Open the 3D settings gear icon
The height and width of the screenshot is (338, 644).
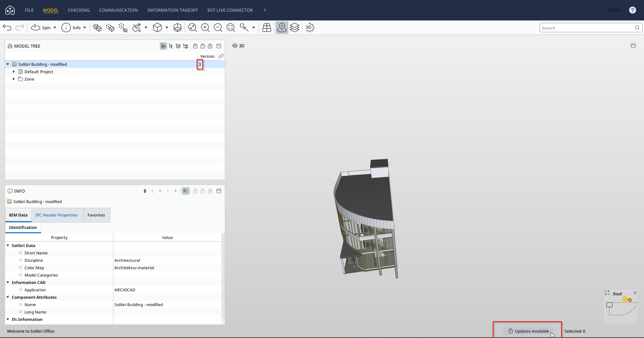(x=310, y=28)
